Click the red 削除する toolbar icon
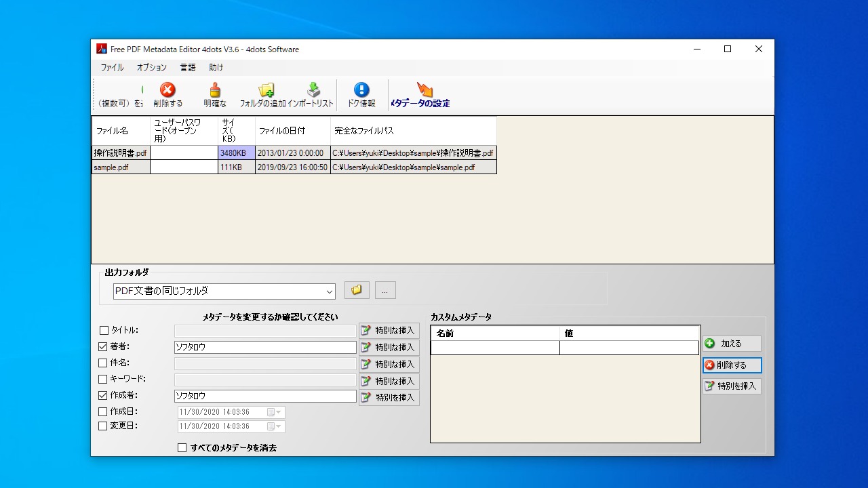 coord(167,90)
